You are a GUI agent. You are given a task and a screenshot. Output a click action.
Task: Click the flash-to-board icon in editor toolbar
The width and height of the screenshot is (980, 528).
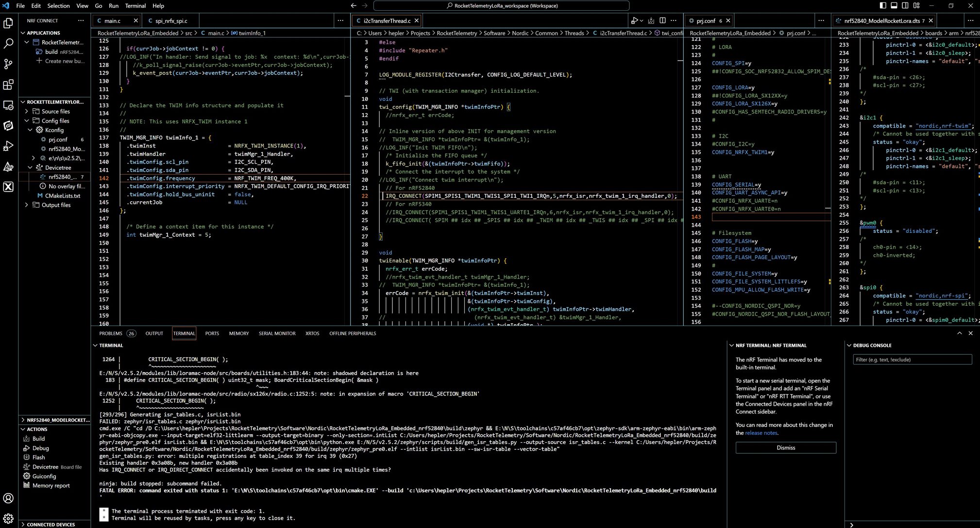(x=651, y=21)
